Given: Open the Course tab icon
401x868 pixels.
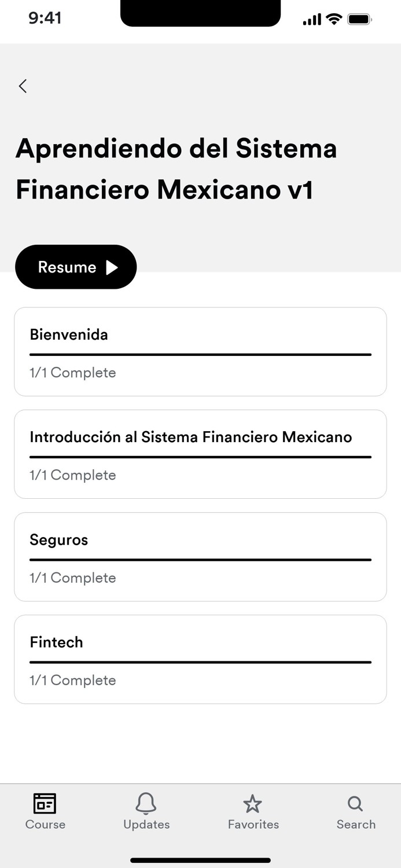Looking at the screenshot, I should 45,803.
